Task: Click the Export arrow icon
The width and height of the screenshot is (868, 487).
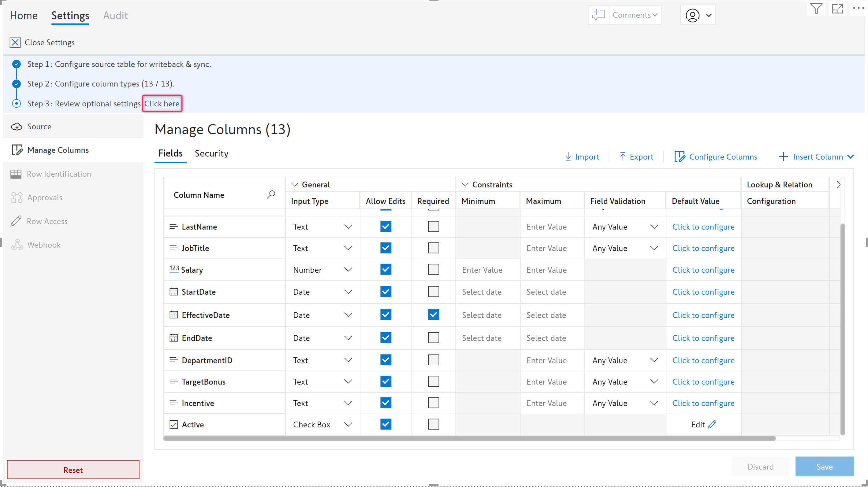Action: (622, 157)
